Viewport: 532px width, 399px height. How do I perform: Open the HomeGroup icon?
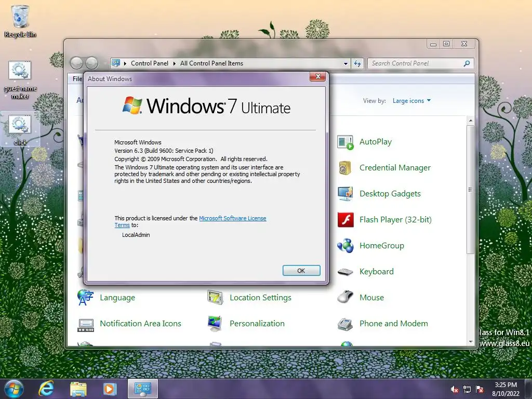pos(345,246)
